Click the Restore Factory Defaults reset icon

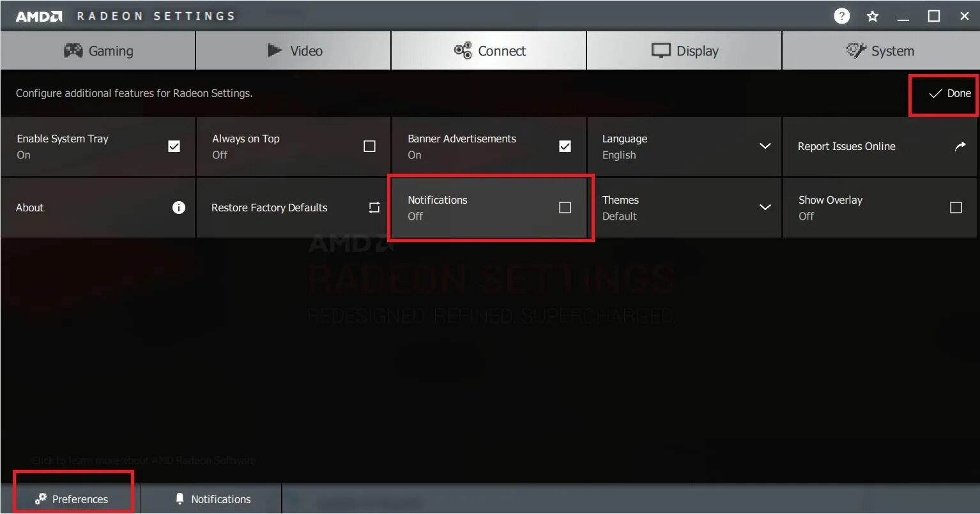point(374,208)
